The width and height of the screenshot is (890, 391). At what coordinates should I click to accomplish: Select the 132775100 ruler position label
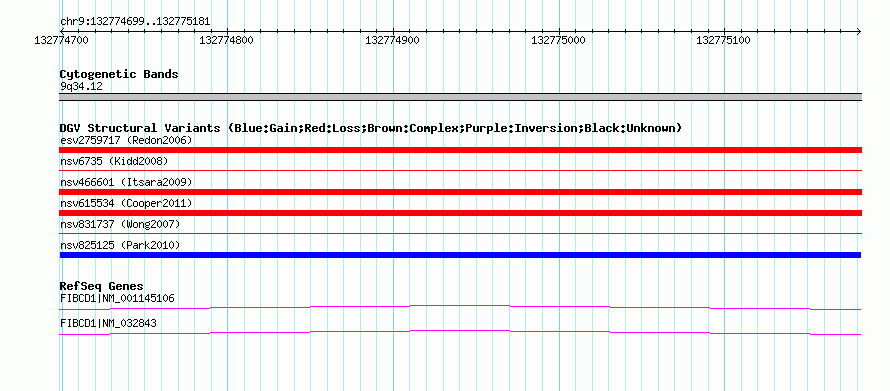723,40
